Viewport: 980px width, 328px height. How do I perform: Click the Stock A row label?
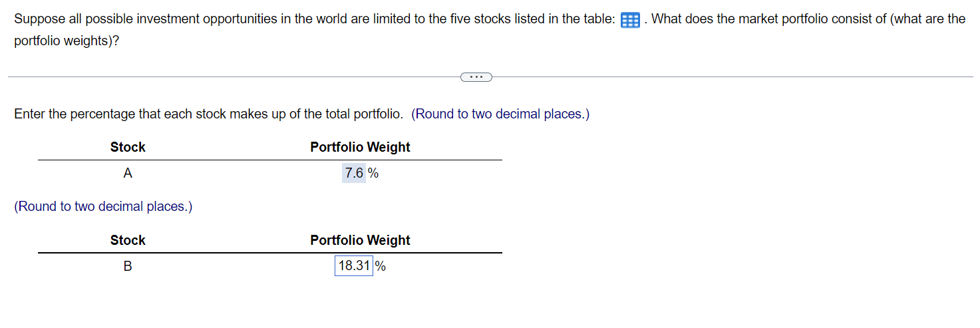128,173
